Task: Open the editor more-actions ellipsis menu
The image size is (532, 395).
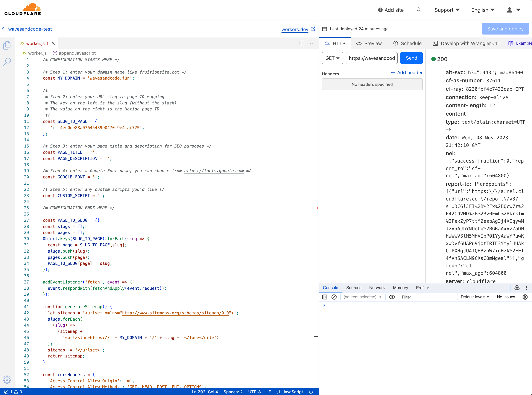Action: pyautogui.click(x=310, y=43)
